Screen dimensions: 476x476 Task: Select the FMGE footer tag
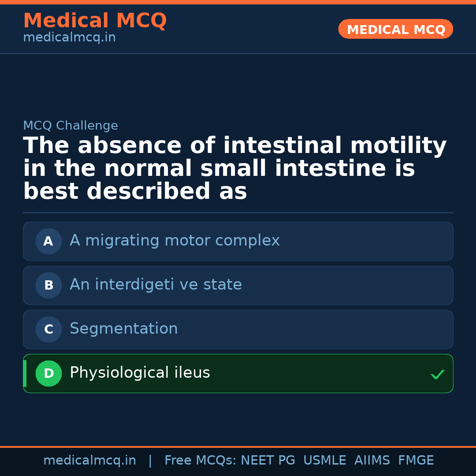click(416, 461)
